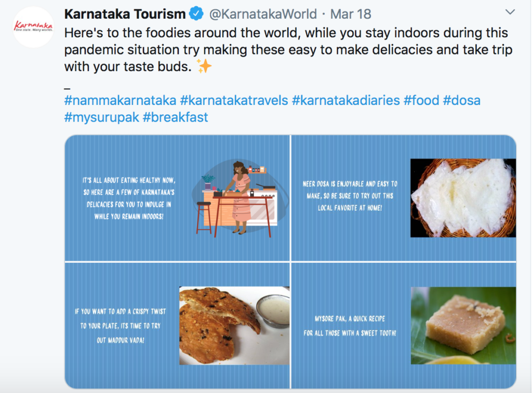Expand the tweet options chevron menu
Image resolution: width=532 pixels, height=393 pixels.
[x=510, y=12]
